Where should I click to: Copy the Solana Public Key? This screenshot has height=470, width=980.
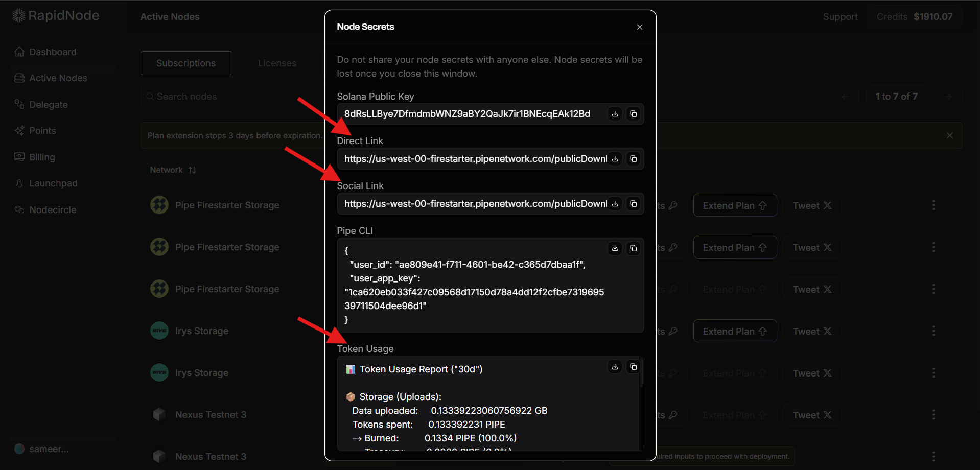tap(633, 114)
